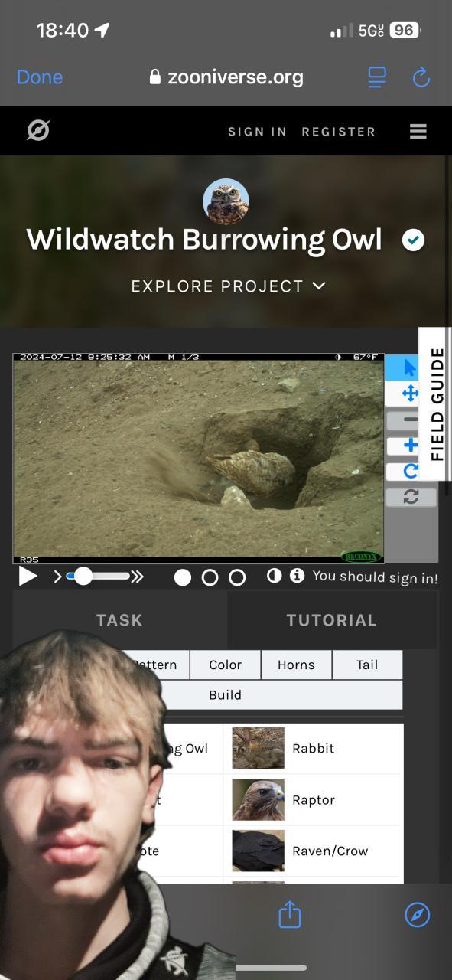The height and width of the screenshot is (980, 452).
Task: Tap the zooniverse.org address text
Action: (236, 77)
